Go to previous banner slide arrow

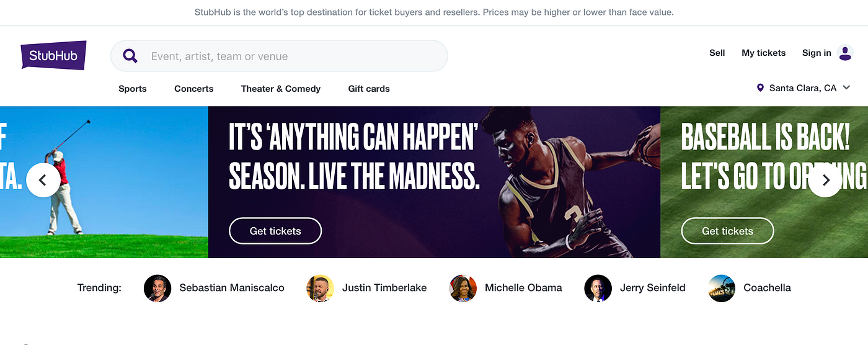coord(43,181)
